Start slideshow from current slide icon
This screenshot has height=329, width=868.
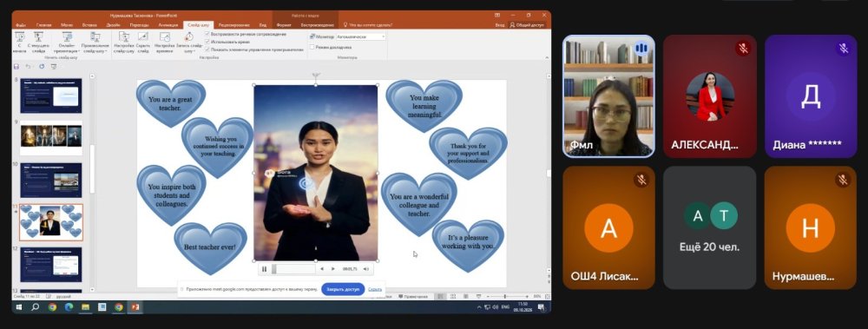(38, 37)
